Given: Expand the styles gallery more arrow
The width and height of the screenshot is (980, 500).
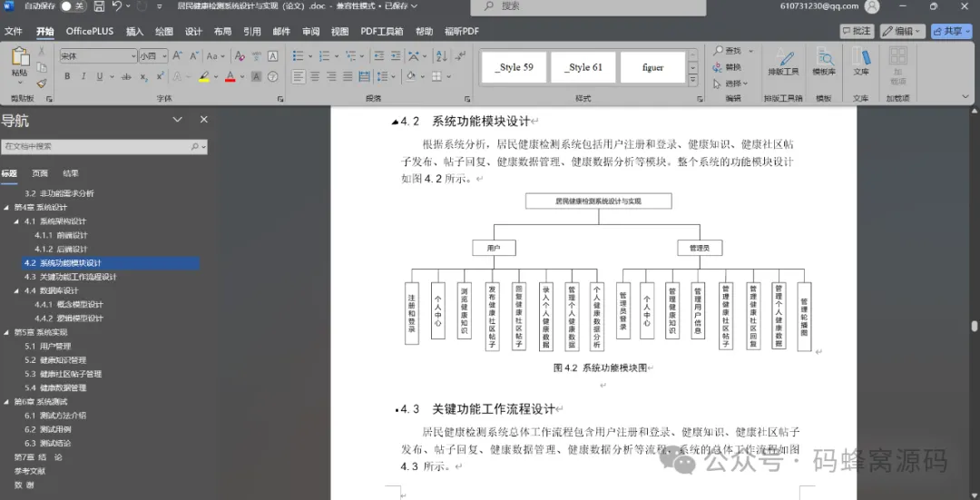Looking at the screenshot, I should tap(692, 80).
